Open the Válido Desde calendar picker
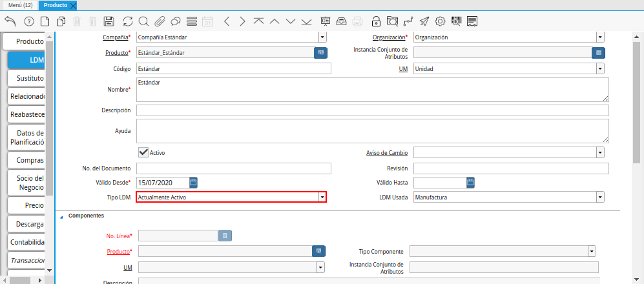Image resolution: width=644 pixels, height=284 pixels. pyautogui.click(x=193, y=183)
